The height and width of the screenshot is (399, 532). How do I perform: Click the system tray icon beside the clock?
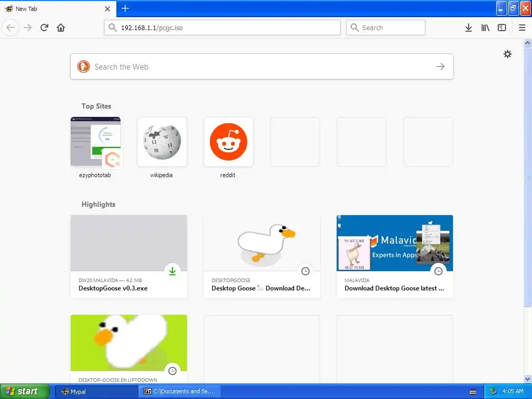point(493,392)
